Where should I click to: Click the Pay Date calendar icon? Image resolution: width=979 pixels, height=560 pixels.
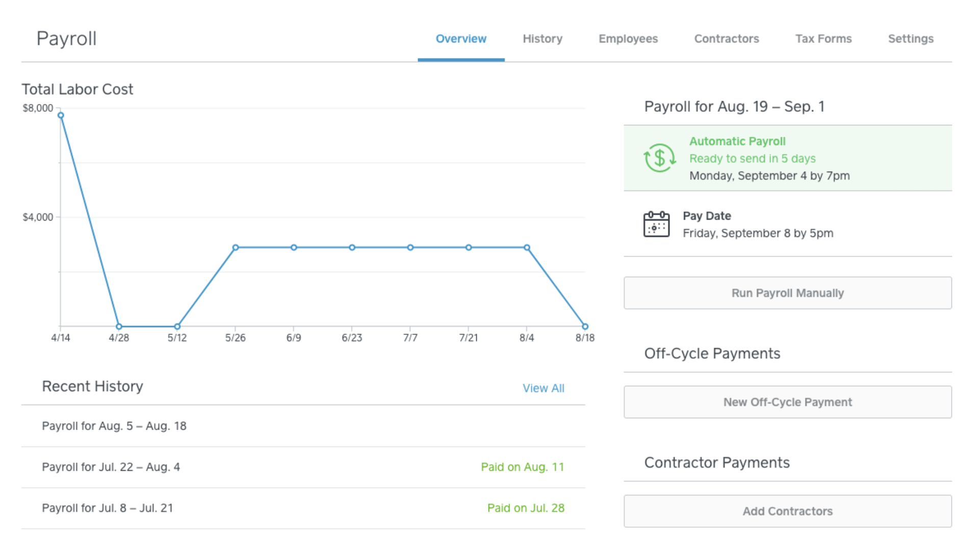pyautogui.click(x=656, y=224)
